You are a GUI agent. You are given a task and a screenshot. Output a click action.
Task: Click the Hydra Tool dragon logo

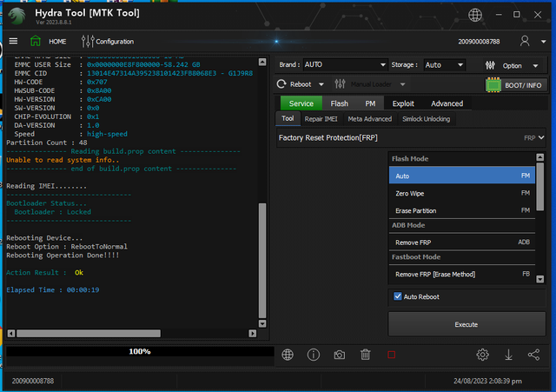(17, 16)
